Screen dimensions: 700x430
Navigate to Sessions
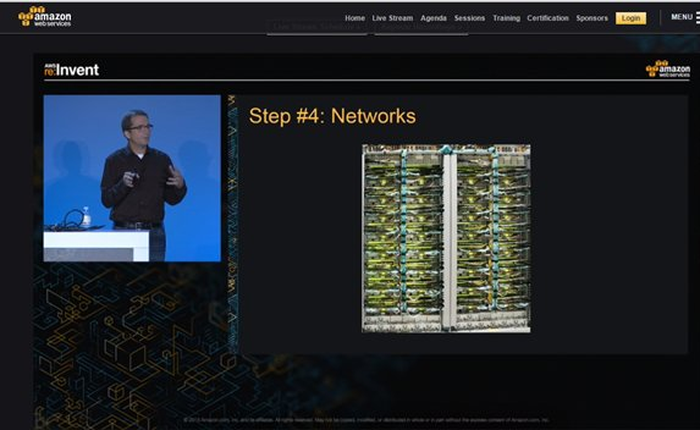click(470, 18)
